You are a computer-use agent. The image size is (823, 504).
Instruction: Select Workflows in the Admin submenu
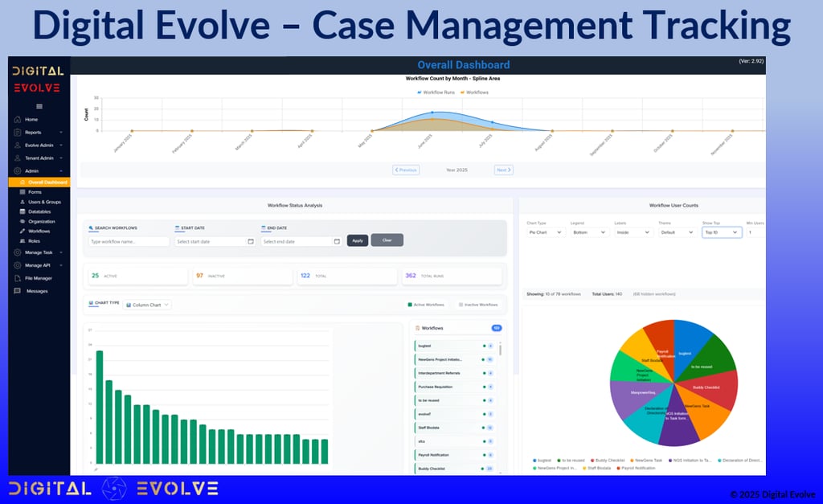click(x=39, y=231)
